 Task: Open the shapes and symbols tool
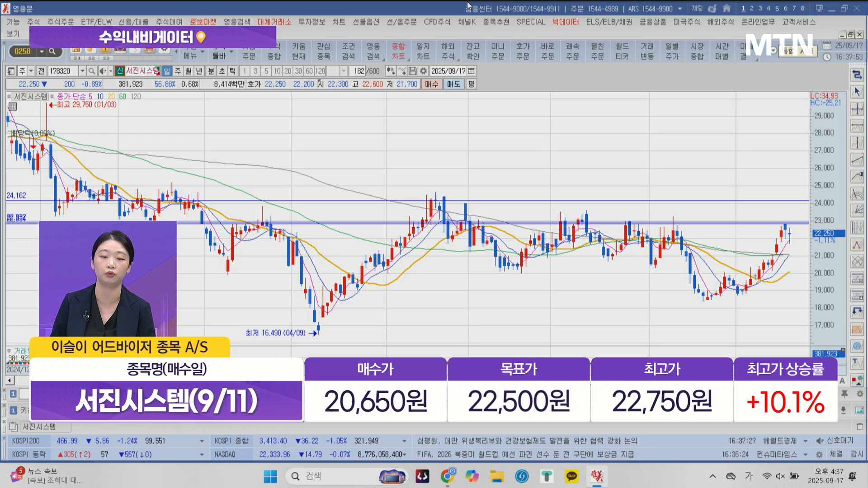pyautogui.click(x=857, y=380)
